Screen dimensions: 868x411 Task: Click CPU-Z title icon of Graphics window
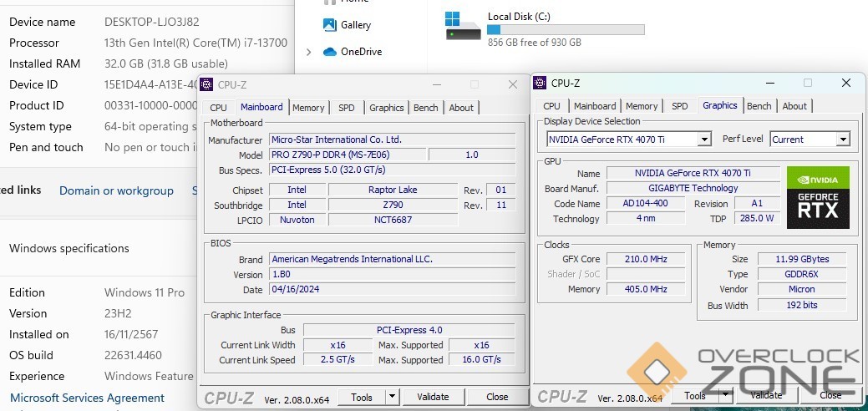coord(541,83)
